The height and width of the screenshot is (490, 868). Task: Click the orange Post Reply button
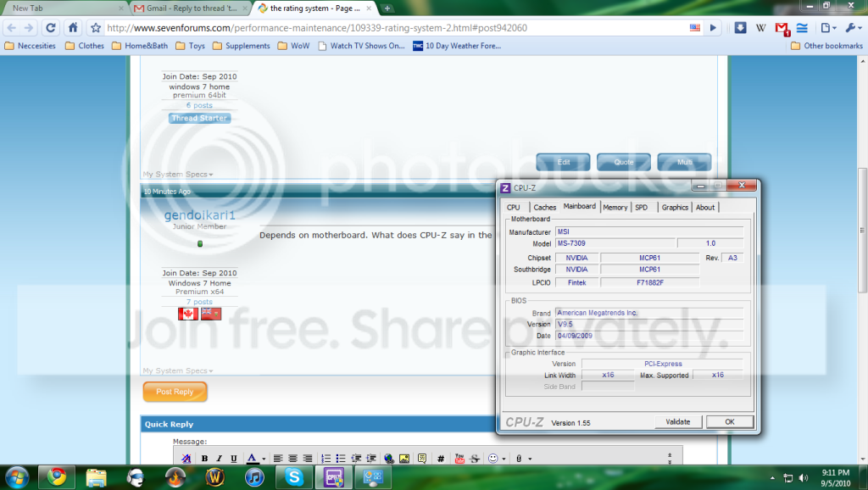(x=175, y=392)
